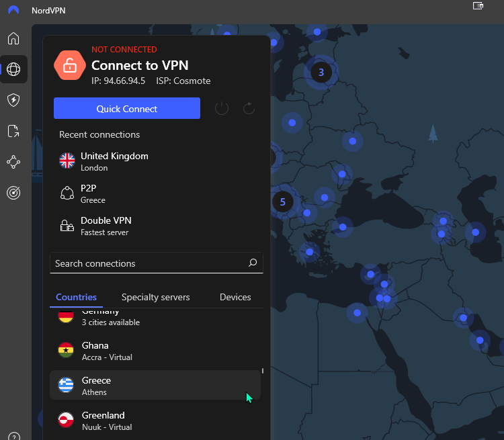Click the reconnect refresh icon
The image size is (504, 440).
point(249,108)
